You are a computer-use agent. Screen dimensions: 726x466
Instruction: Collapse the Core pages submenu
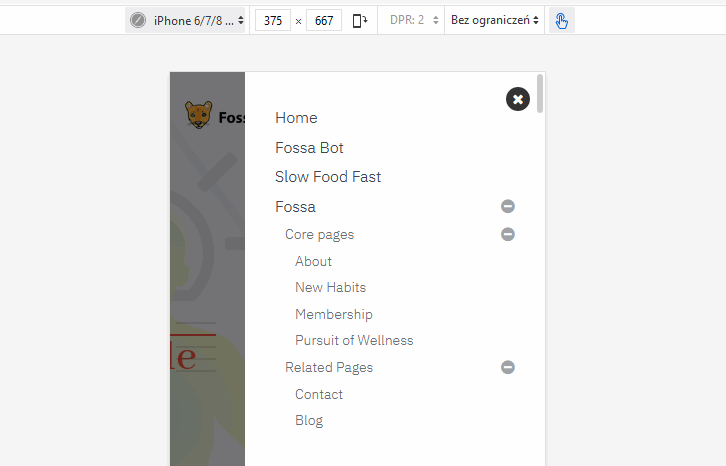click(x=508, y=234)
